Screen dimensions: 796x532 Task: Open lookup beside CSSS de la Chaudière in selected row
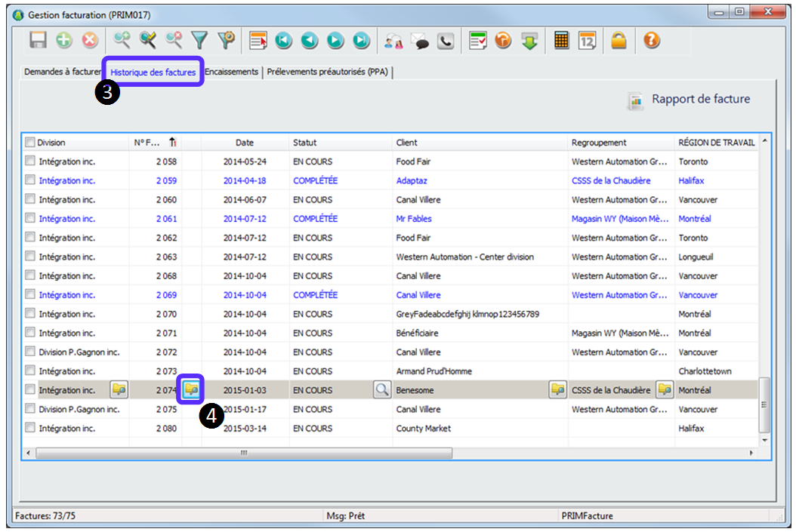pyautogui.click(x=664, y=389)
